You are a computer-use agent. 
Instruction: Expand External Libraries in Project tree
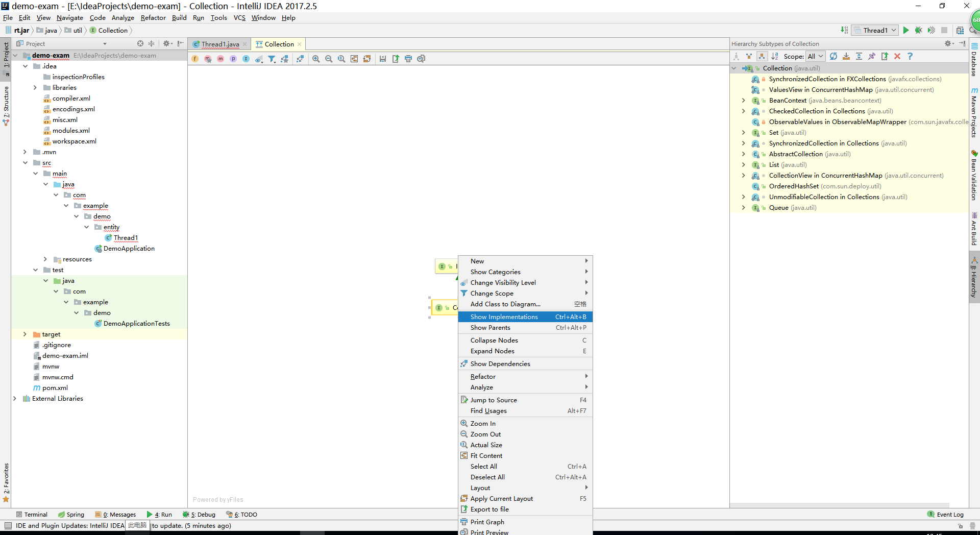[15, 399]
